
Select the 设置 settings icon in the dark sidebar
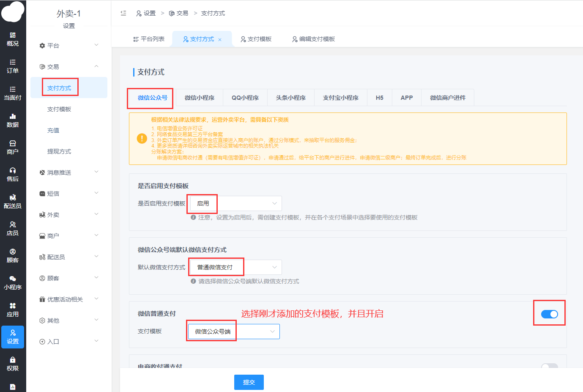(x=13, y=337)
